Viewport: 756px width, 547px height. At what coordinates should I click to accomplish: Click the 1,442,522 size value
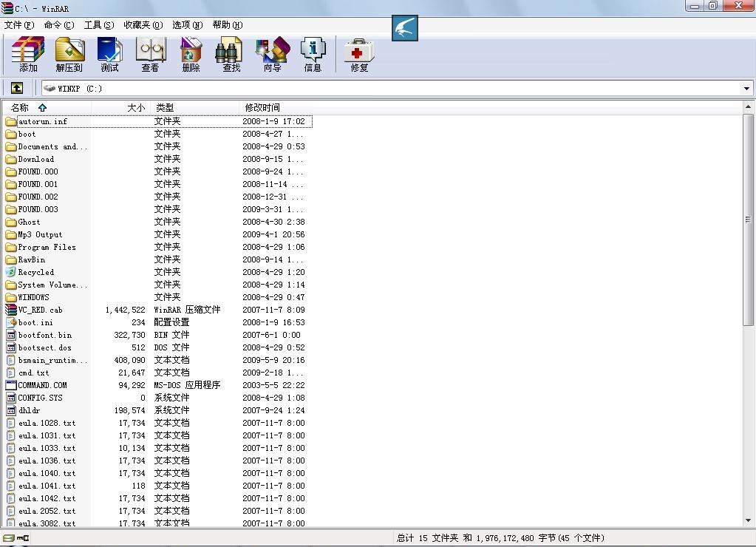(x=126, y=310)
